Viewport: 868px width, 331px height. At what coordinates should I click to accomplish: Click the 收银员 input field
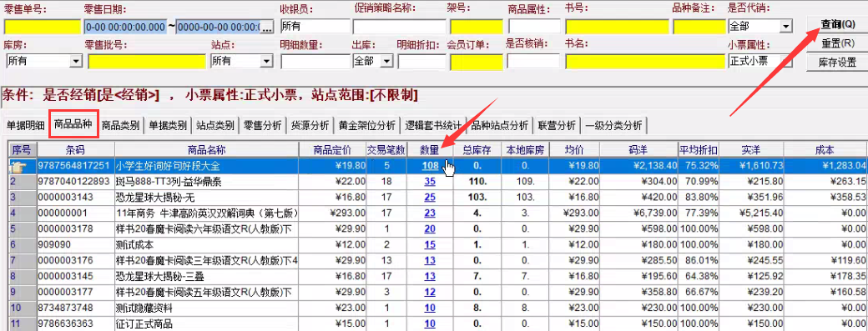(x=315, y=27)
